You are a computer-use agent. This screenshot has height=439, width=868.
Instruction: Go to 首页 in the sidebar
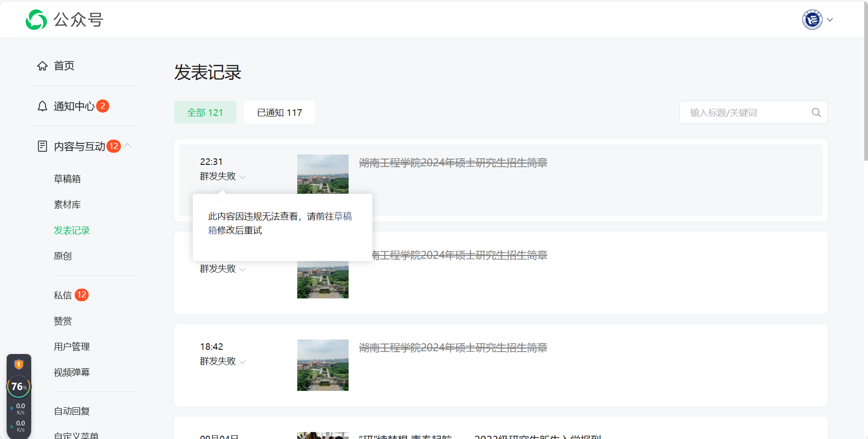[64, 66]
